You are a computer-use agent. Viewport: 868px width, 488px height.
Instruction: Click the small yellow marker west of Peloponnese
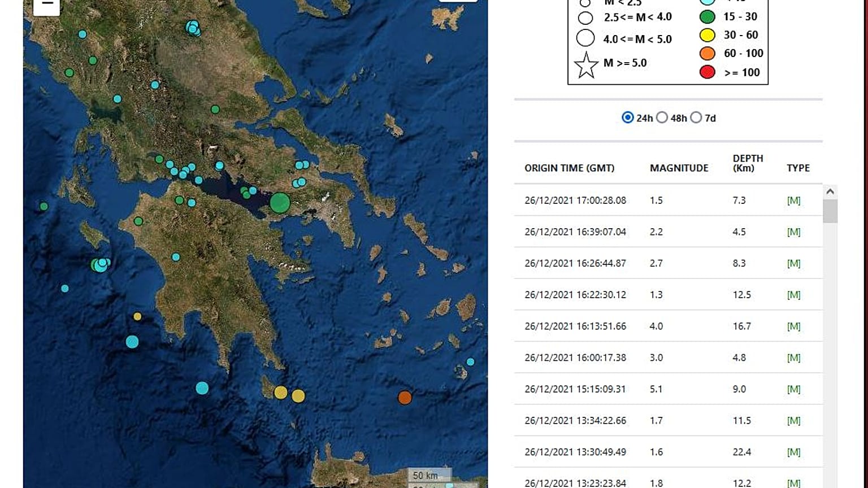[137, 317]
